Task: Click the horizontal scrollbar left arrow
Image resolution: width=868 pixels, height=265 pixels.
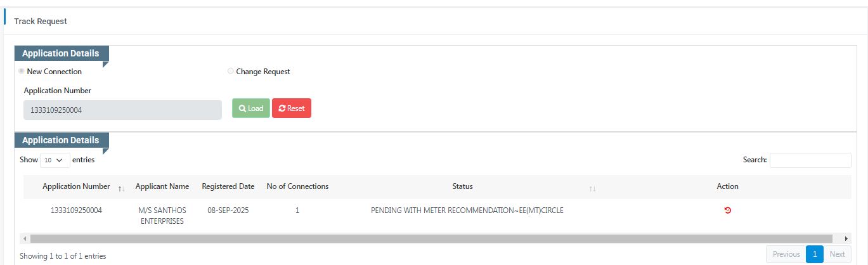Action: click(24, 238)
